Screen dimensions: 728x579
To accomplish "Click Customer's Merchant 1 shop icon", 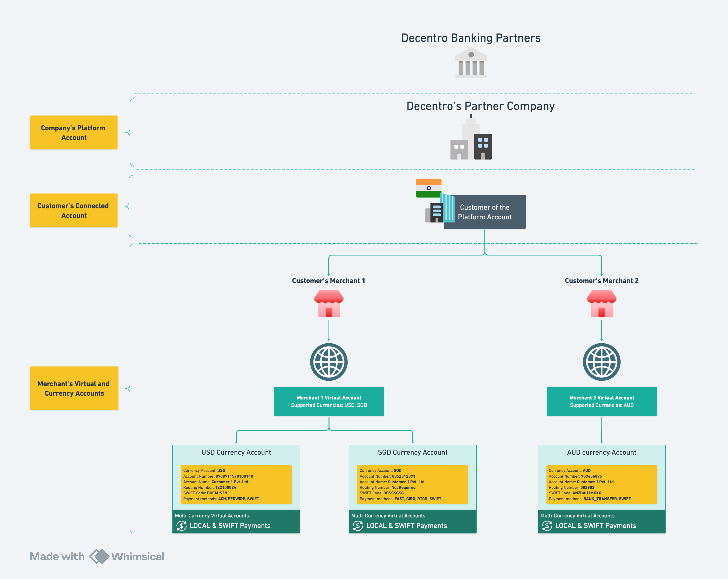I will [x=329, y=304].
